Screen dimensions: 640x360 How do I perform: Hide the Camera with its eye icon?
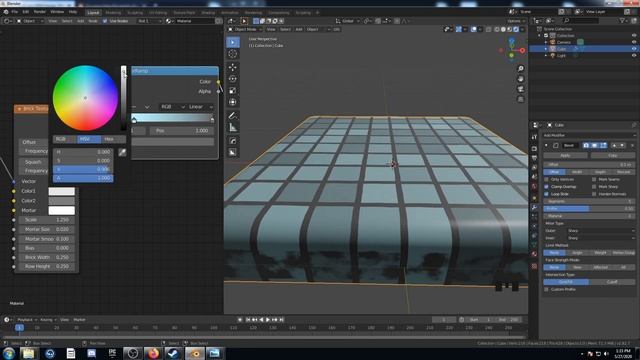[x=634, y=42]
